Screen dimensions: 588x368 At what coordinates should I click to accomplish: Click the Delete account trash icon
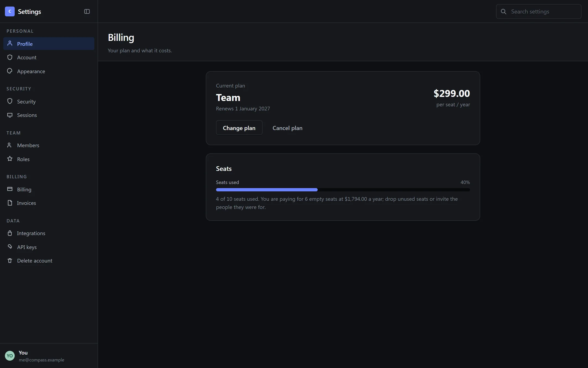click(10, 261)
